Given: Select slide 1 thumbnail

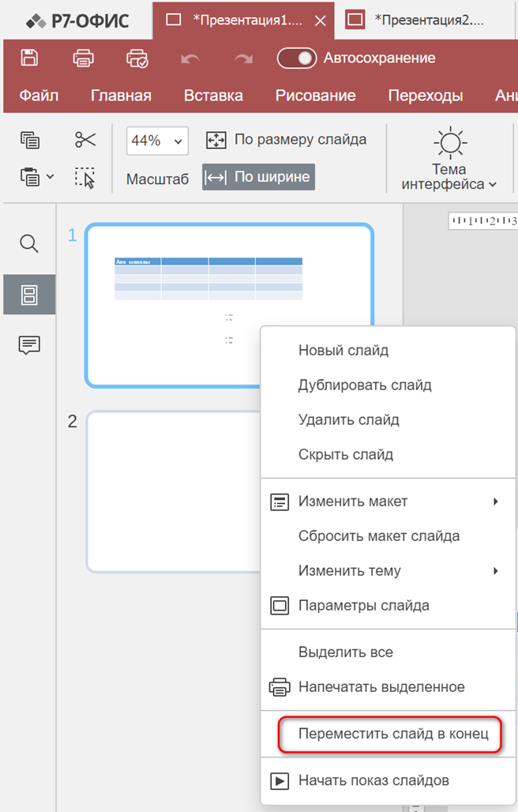Looking at the screenshot, I should point(229,305).
